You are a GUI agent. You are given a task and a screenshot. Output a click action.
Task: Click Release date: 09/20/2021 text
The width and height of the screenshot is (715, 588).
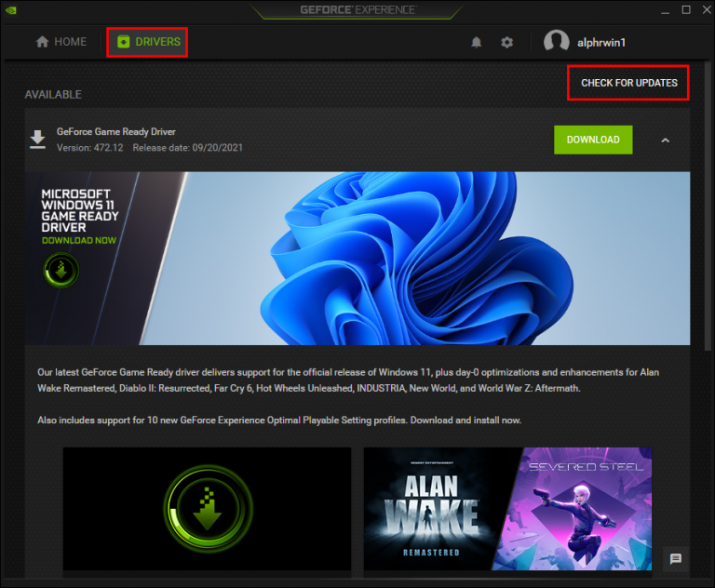187,148
